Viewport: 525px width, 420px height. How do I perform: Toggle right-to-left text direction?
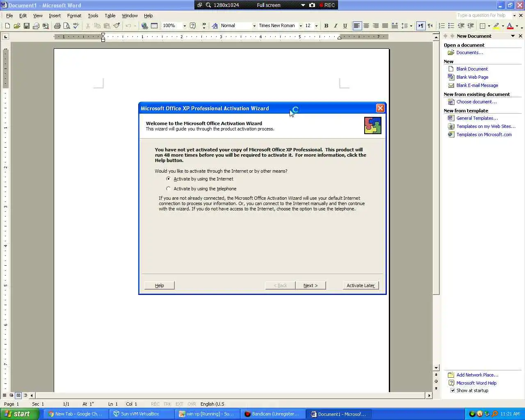click(430, 25)
